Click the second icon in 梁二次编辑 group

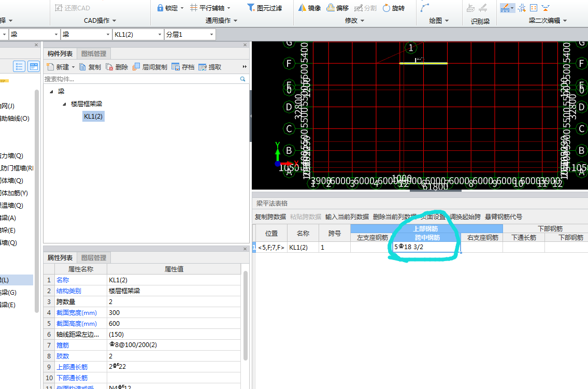522,8
